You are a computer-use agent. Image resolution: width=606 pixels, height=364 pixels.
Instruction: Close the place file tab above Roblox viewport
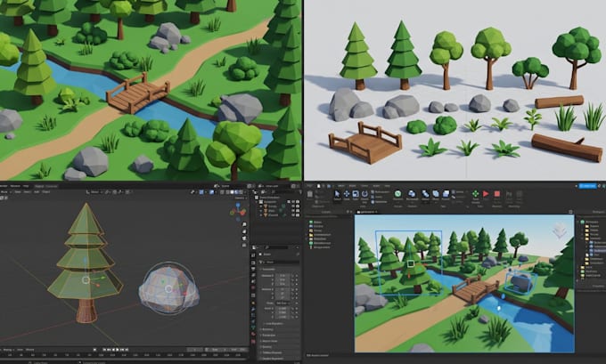376,212
